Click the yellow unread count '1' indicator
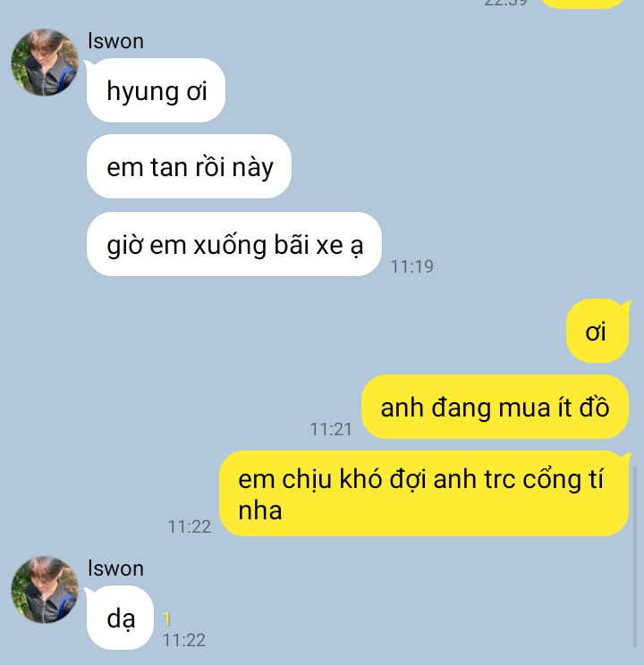The height and width of the screenshot is (665, 644). click(166, 619)
